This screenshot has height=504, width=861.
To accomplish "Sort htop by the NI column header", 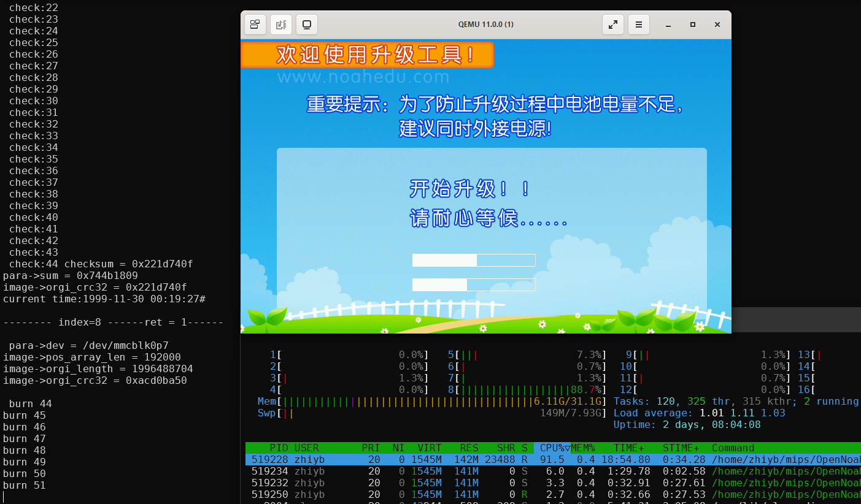I will coord(399,448).
